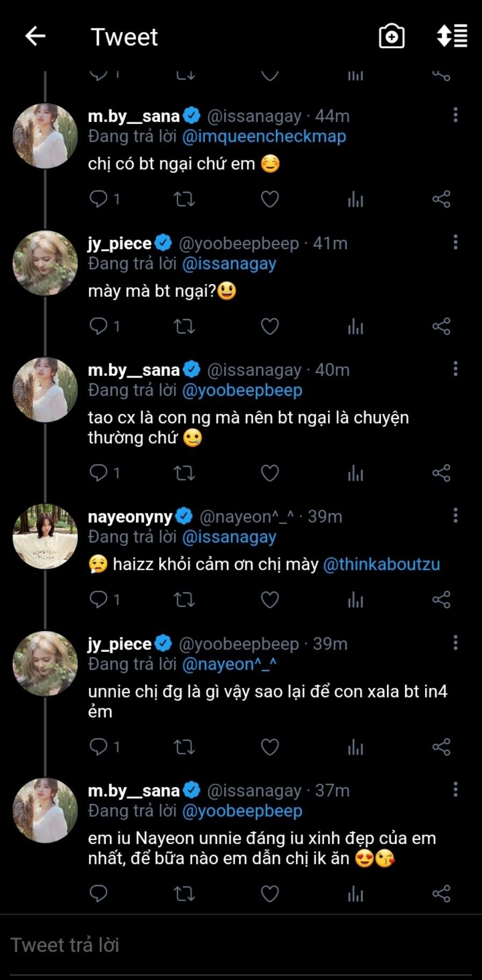Like nayeonyny's reply tweet
Image resolution: width=482 pixels, height=980 pixels.
point(269,600)
